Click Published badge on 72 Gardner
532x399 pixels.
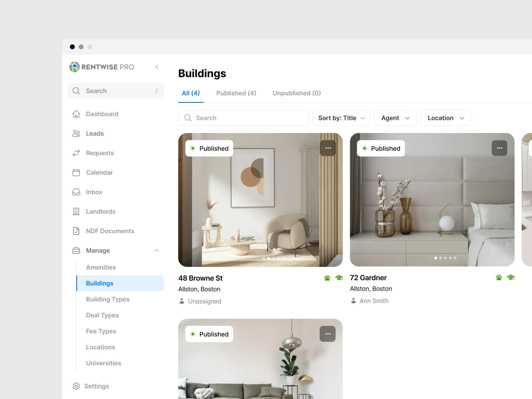pyautogui.click(x=381, y=149)
